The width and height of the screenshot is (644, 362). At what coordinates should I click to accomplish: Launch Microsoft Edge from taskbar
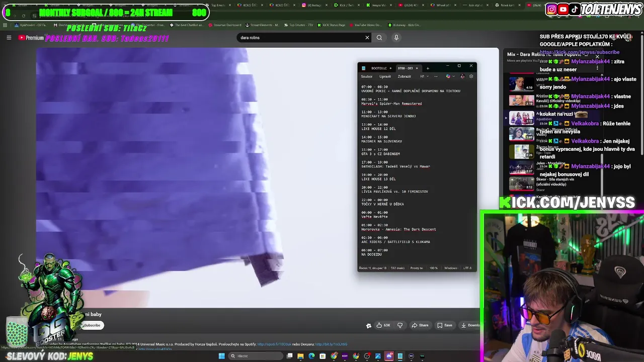[311, 356]
